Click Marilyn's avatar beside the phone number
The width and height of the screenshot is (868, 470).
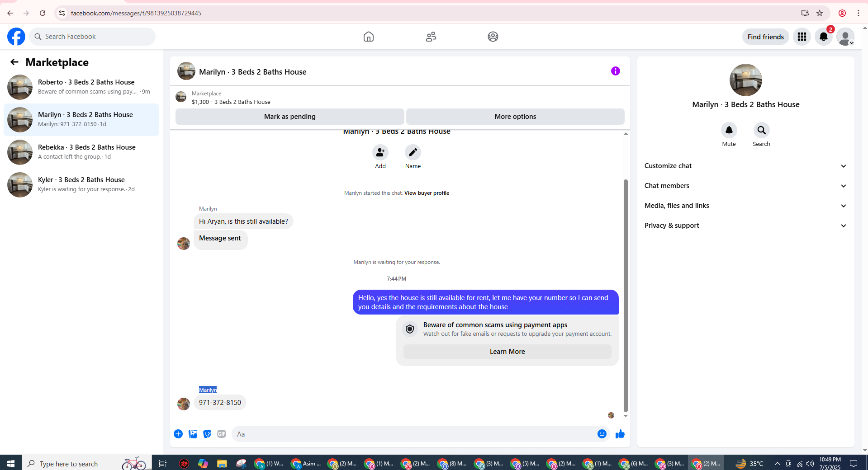[184, 404]
